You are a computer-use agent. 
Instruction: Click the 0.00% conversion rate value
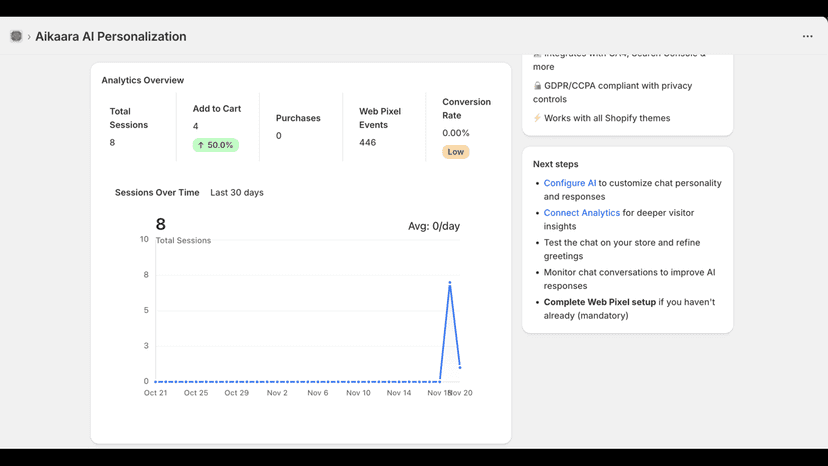point(456,133)
